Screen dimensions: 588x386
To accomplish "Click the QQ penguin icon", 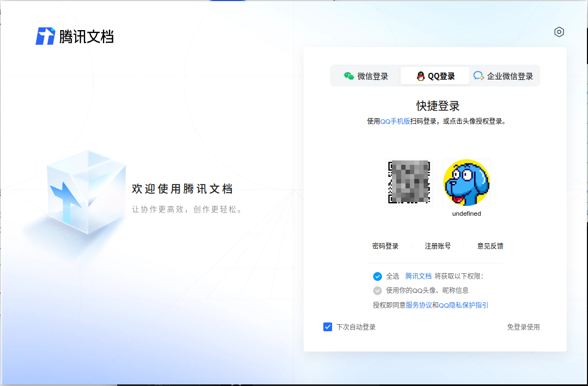I will pyautogui.click(x=420, y=76).
